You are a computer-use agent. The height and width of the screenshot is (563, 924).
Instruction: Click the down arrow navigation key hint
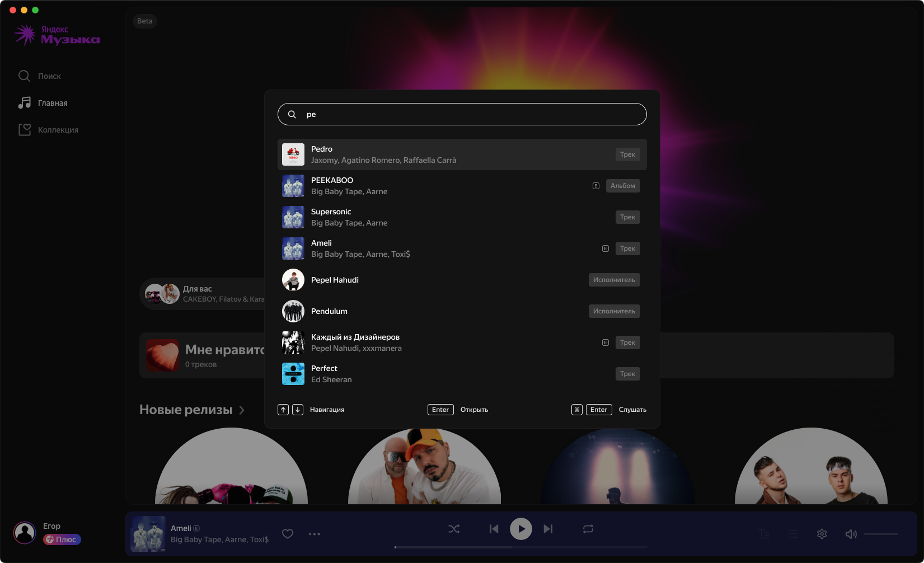(x=298, y=410)
